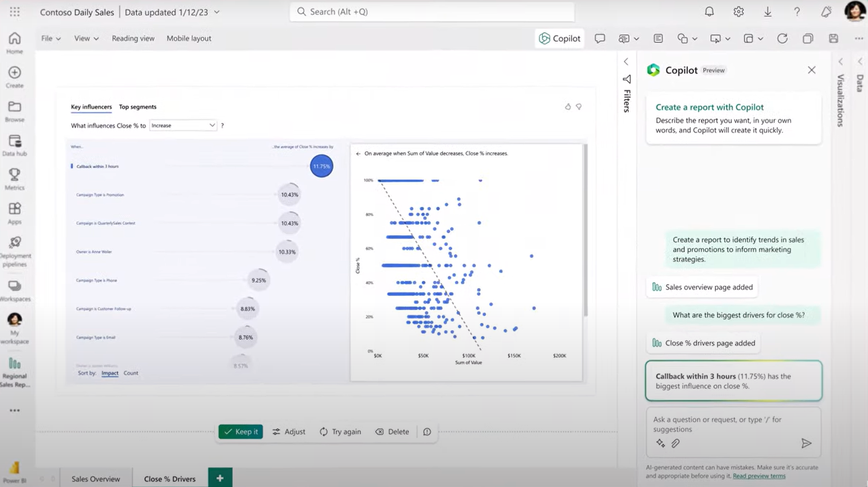Close the Copilot panel
This screenshot has width=868, height=487.
(812, 70)
